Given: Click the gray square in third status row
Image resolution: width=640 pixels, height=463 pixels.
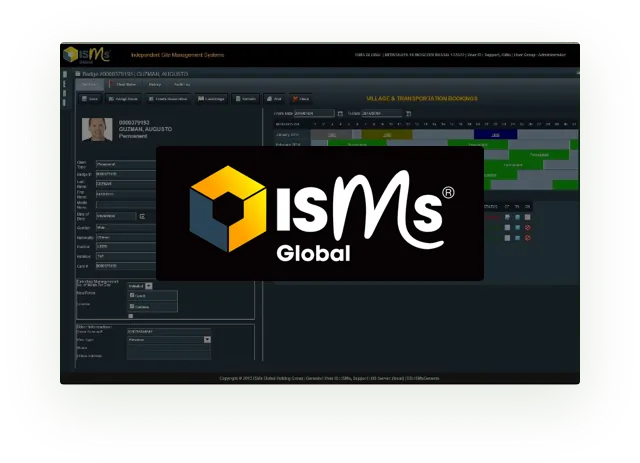Looking at the screenshot, I should coord(507,238).
